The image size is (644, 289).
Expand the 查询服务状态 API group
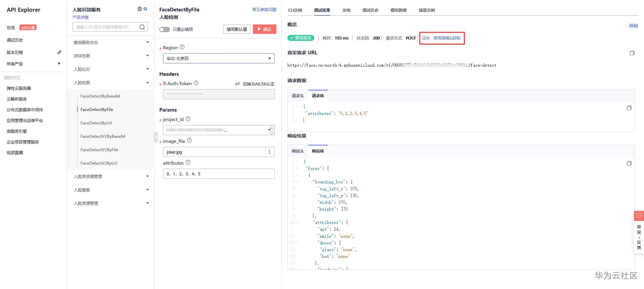[x=148, y=43]
